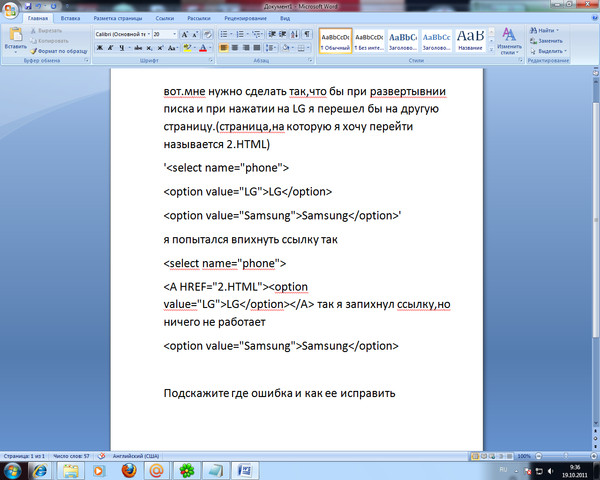This screenshot has height=480, width=600.
Task: Apply Формат по образцу format painter
Action: pyautogui.click(x=59, y=51)
